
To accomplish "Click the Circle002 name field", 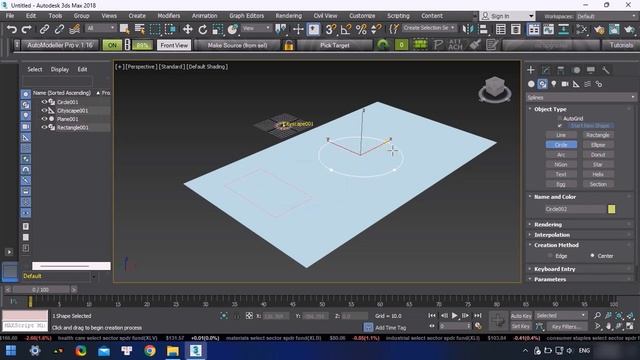I will tap(576, 209).
